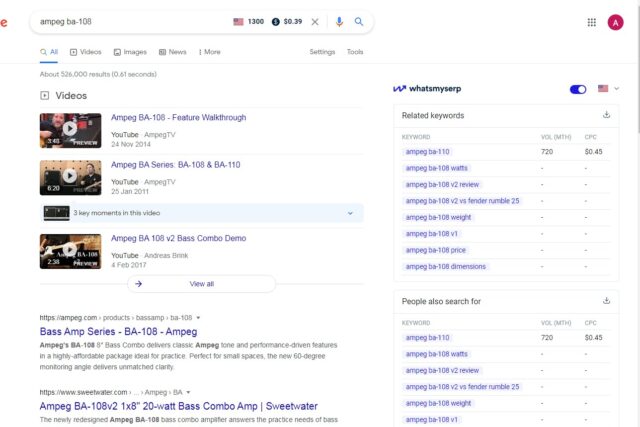Click the blue search magnifier icon
640x427 pixels.
point(358,22)
